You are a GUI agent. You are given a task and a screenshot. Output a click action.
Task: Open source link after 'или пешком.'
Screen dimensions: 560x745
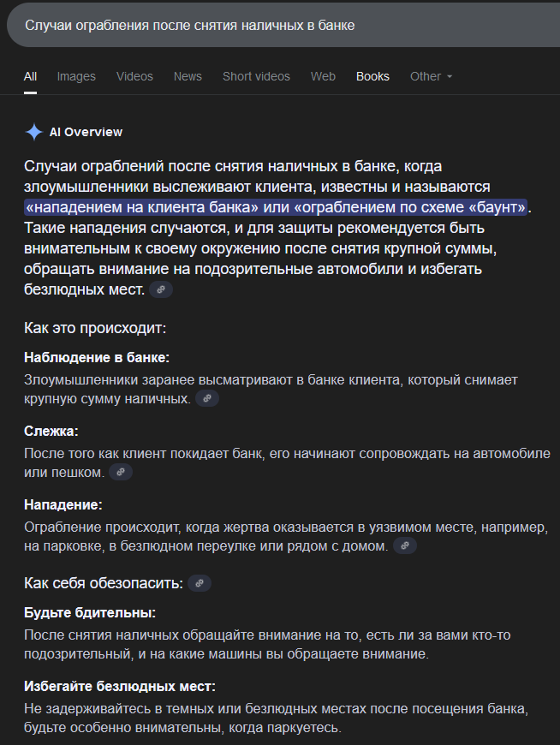(121, 473)
